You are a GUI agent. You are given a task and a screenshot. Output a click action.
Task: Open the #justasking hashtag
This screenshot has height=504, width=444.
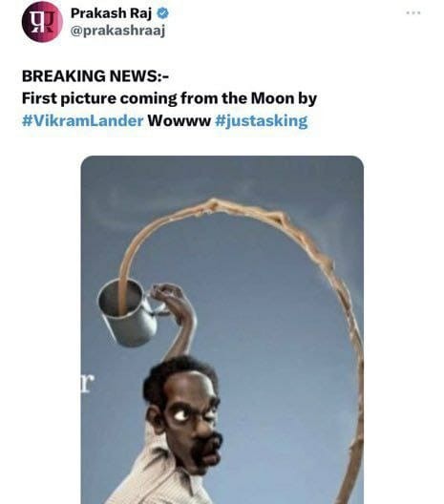(261, 121)
